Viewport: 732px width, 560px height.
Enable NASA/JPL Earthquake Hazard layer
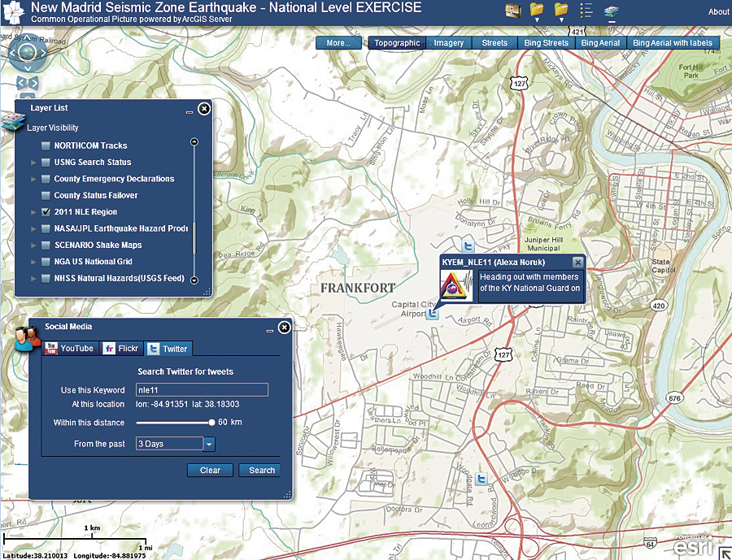(46, 228)
